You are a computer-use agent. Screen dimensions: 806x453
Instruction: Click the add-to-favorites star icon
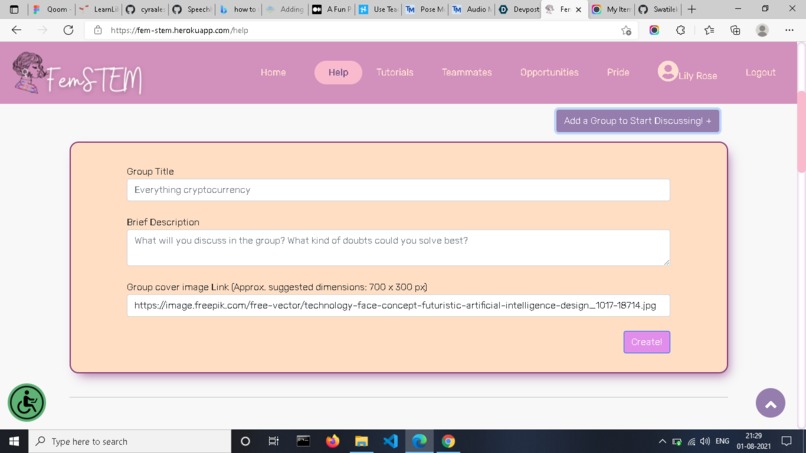tap(626, 30)
